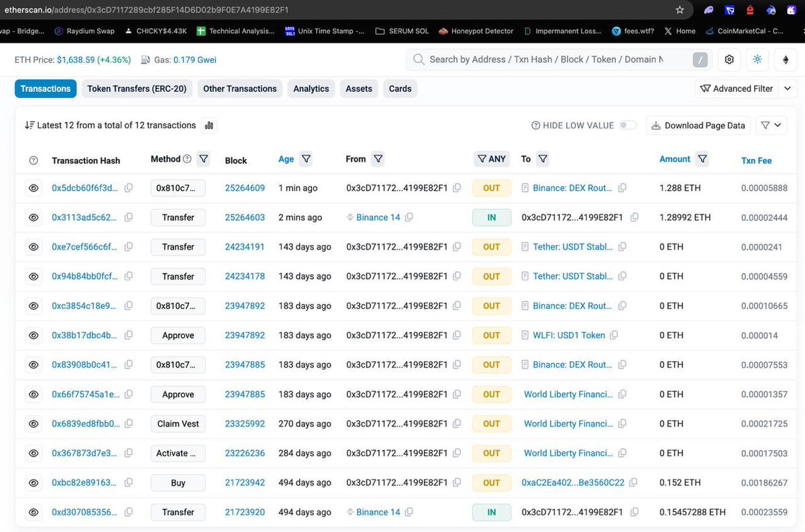The image size is (805, 532).
Task: Go to the Analytics tab
Action: [x=311, y=89]
